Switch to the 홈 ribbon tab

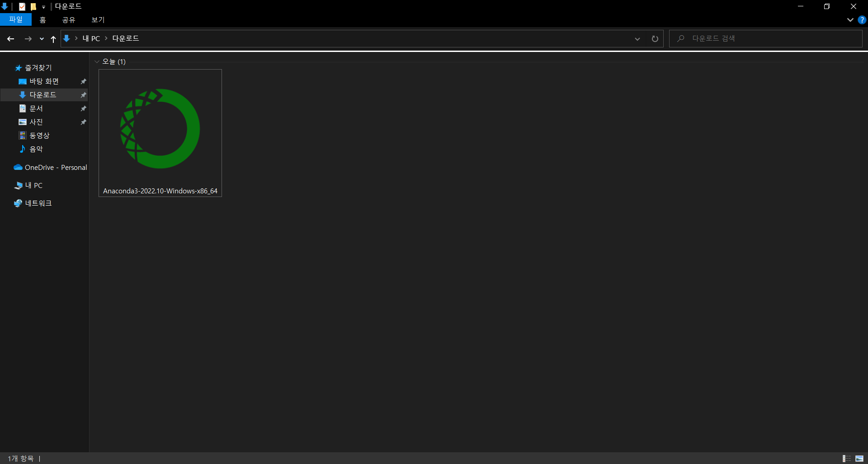[x=42, y=20]
